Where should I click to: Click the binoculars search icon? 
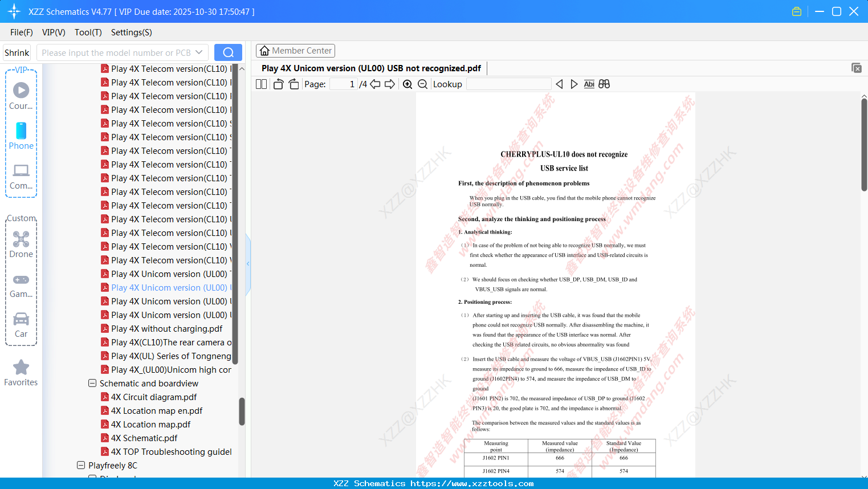pos(604,84)
